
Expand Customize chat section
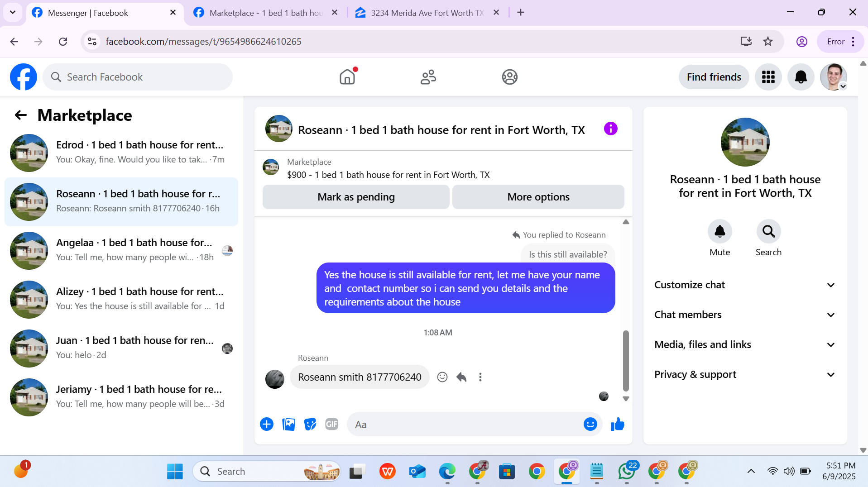[x=745, y=285]
